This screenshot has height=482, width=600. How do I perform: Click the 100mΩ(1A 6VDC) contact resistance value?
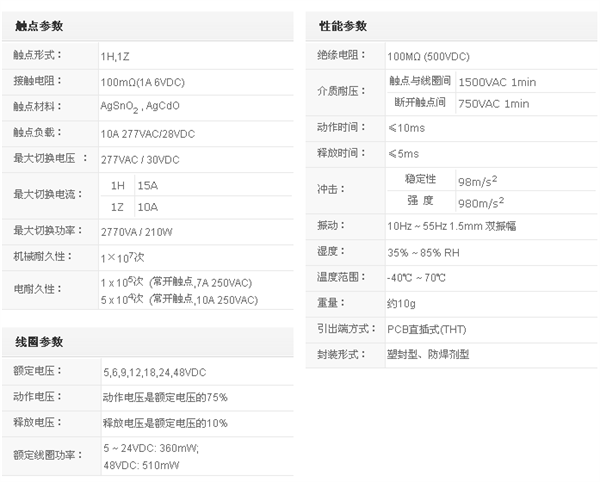pyautogui.click(x=144, y=80)
